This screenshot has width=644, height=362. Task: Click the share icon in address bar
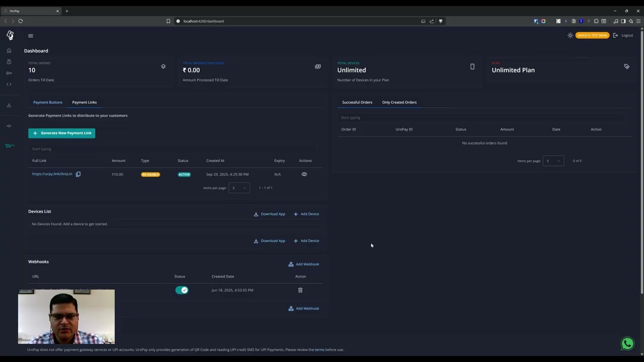coord(432,21)
